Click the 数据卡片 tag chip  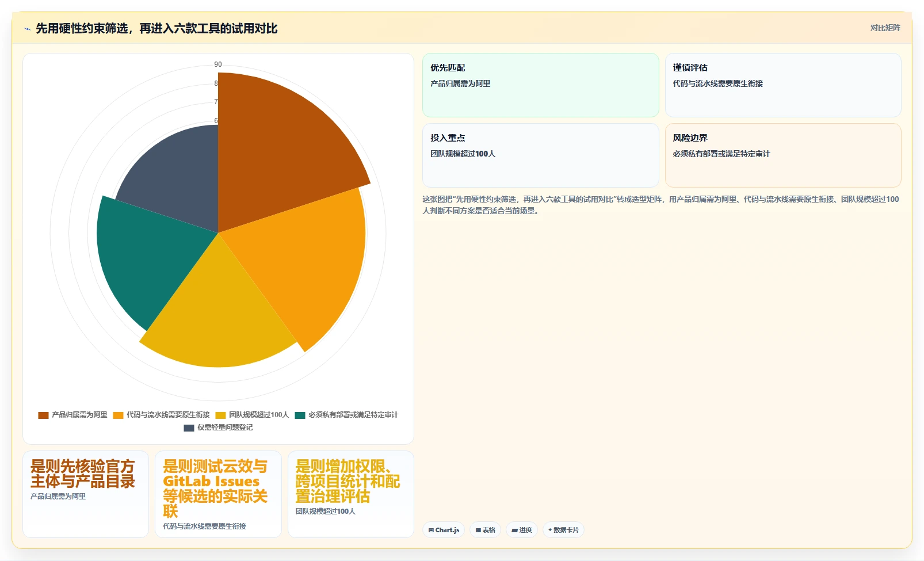click(x=563, y=530)
